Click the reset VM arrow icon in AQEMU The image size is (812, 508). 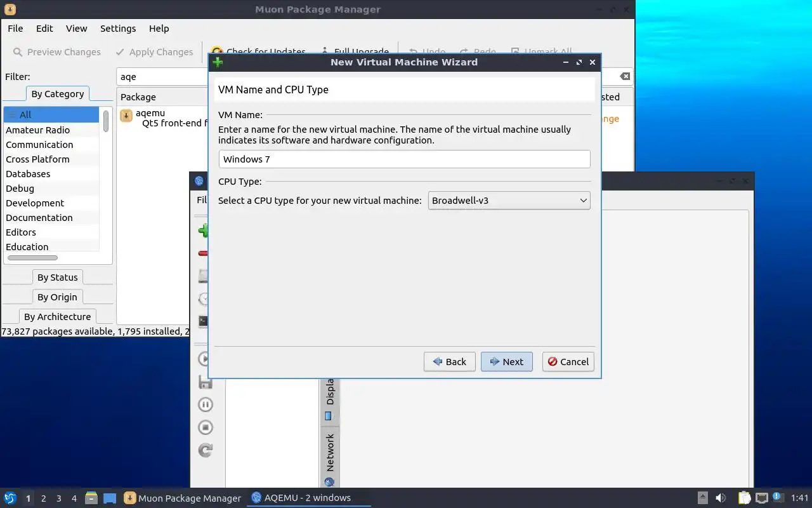tap(205, 450)
